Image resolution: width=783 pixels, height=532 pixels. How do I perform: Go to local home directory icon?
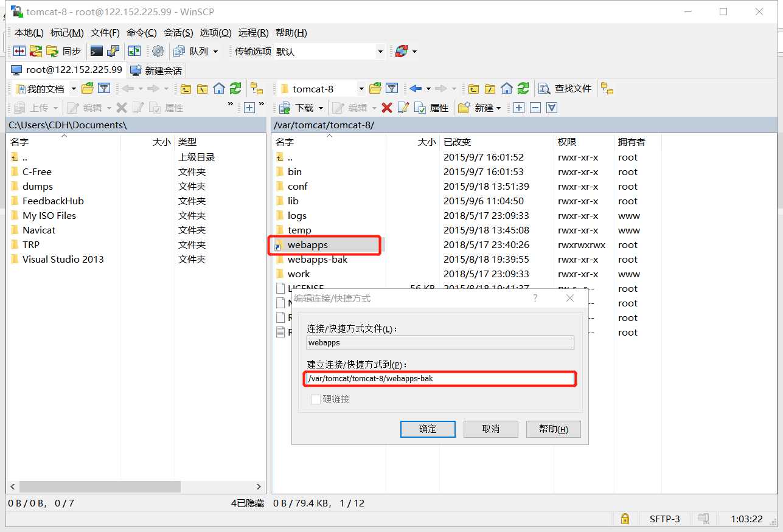click(219, 89)
